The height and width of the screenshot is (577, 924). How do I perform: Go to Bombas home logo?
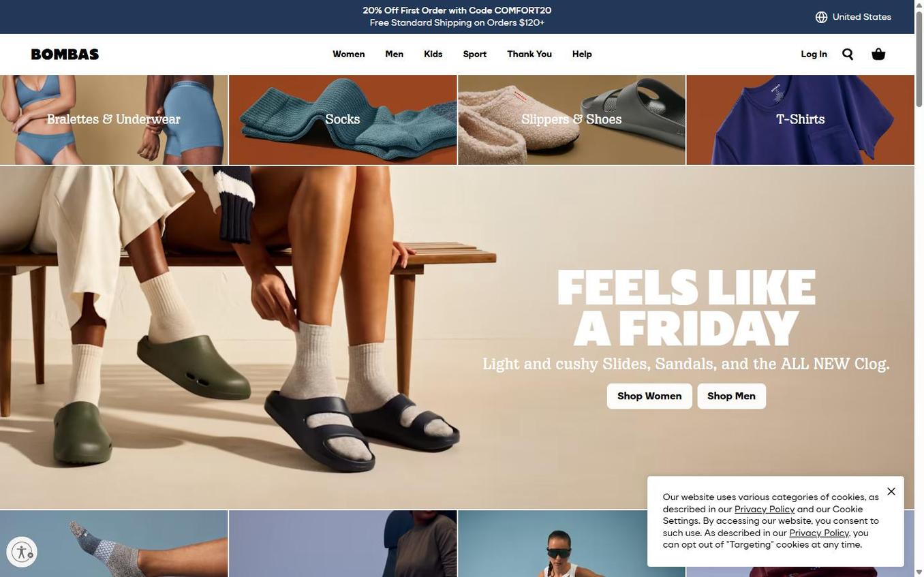(65, 54)
